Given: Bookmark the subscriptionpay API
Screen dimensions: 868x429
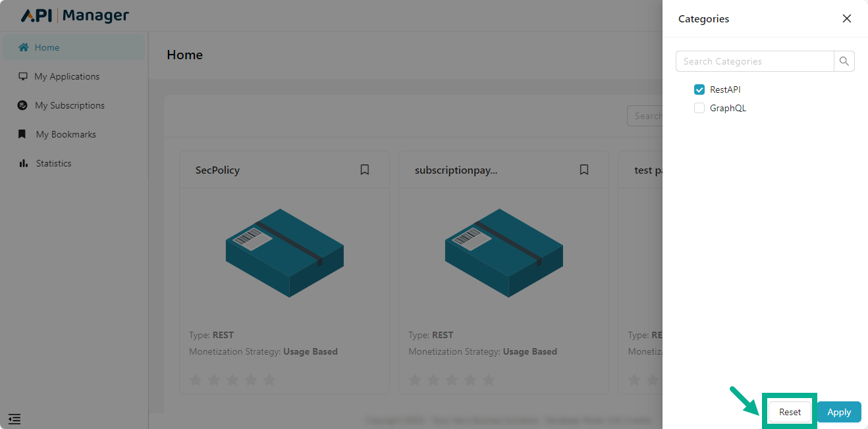Looking at the screenshot, I should pyautogui.click(x=584, y=169).
